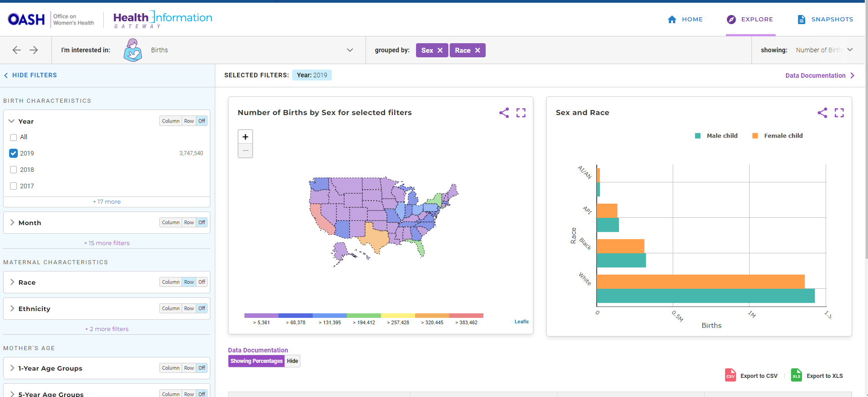Viewport: 868px width, 397px height.
Task: Uncheck the 2019 year checkbox
Action: 13,153
